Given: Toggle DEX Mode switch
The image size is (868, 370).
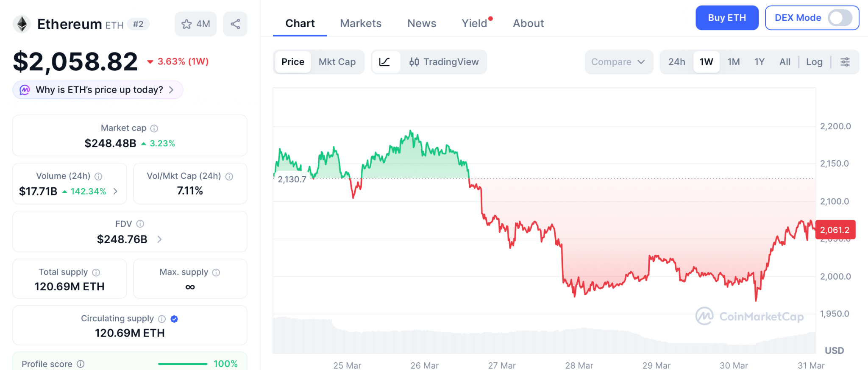Looking at the screenshot, I should (840, 18).
